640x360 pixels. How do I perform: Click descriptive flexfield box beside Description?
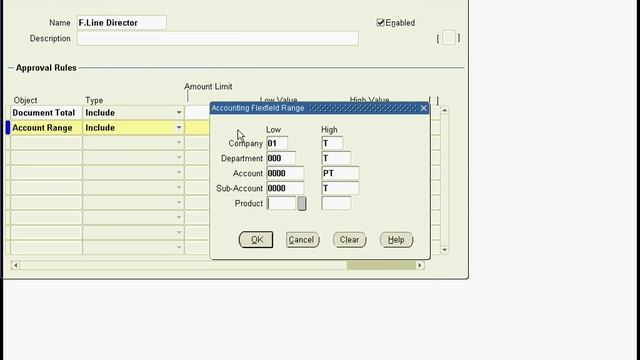[449, 38]
